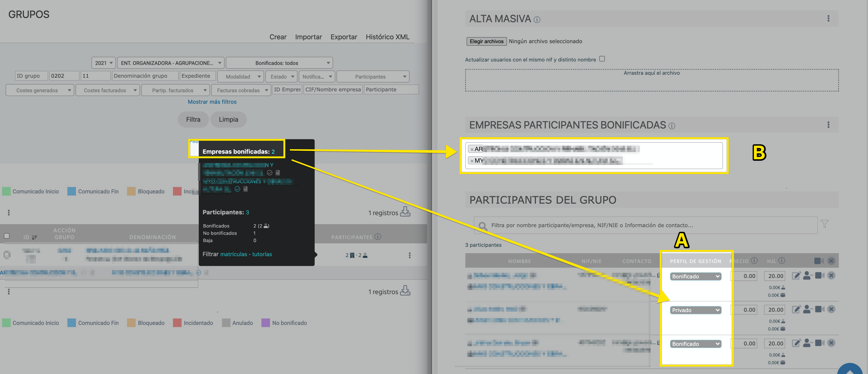This screenshot has width=868, height=374.
Task: Click info icon next to Empresas Participantes Bonificadas
Action: click(671, 126)
